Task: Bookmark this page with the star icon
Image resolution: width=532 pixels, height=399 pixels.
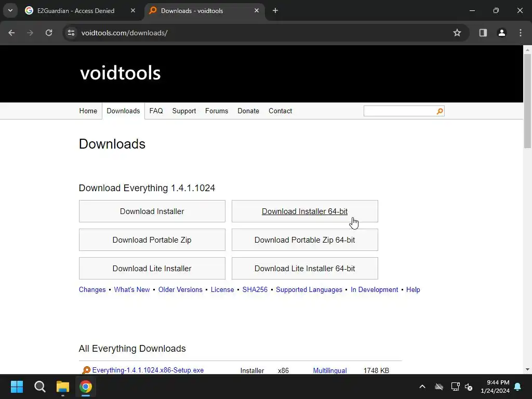Action: click(x=457, y=33)
